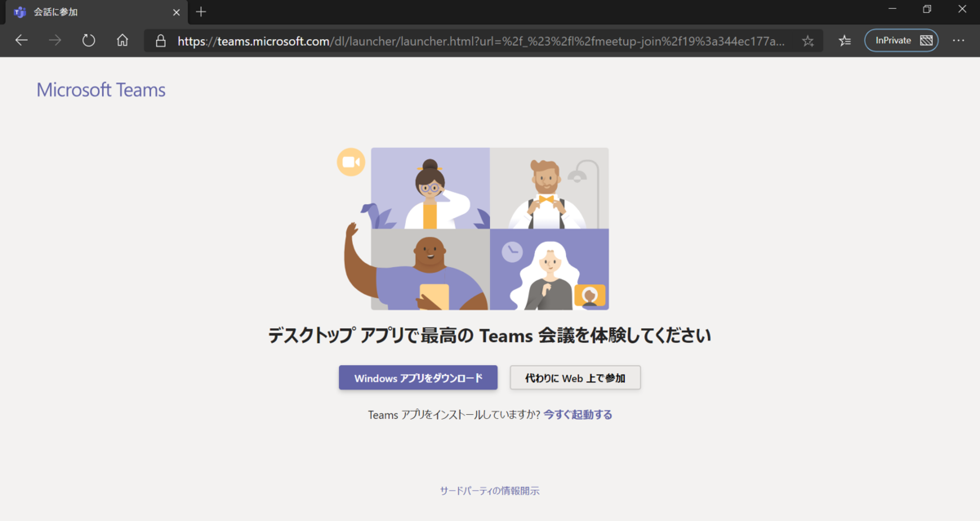The width and height of the screenshot is (980, 521).
Task: Click the text Teams アプリをインストールしていますか?
Action: pyautogui.click(x=454, y=415)
